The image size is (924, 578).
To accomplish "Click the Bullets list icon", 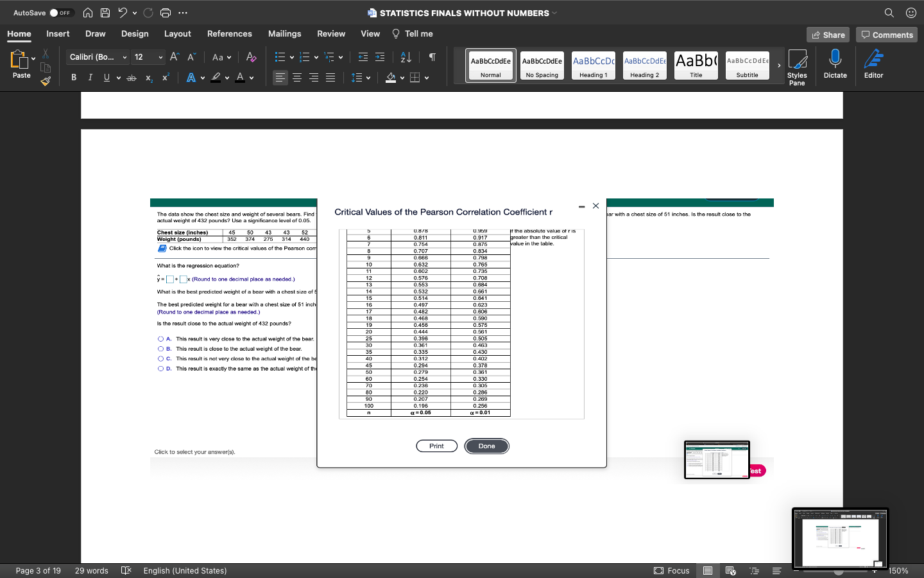I will (280, 57).
